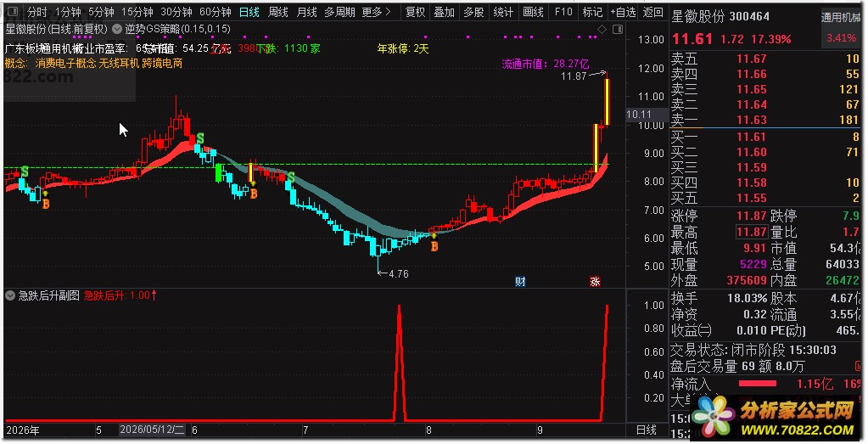Click the blue 财 marker icon on the chart
The height and width of the screenshot is (444, 868).
520,282
